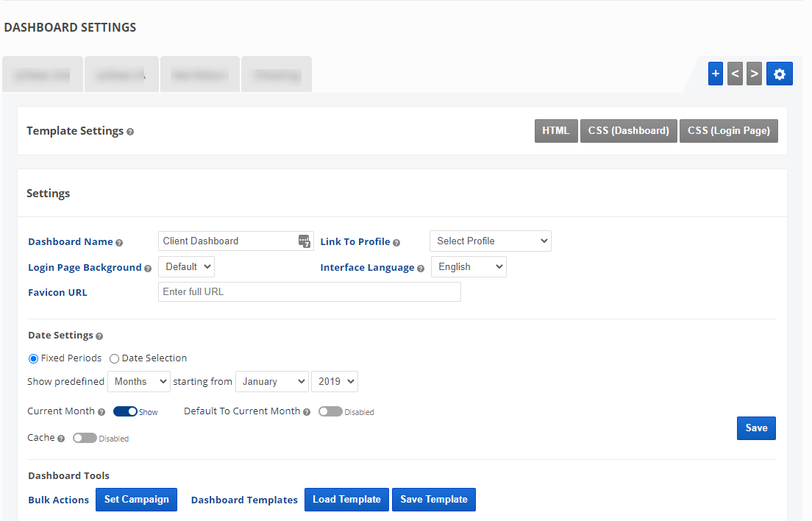Click help icon beside Dashboard Name label

pos(119,242)
